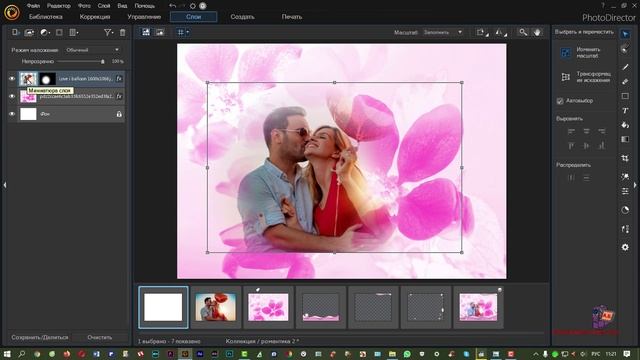Open the flip canvas dropdown
This screenshot has height=360, width=640.
[500, 32]
